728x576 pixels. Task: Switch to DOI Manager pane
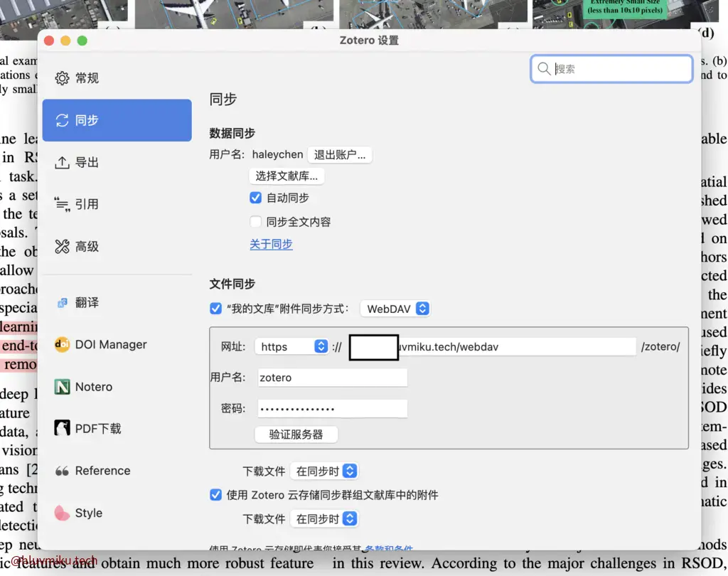(117, 345)
